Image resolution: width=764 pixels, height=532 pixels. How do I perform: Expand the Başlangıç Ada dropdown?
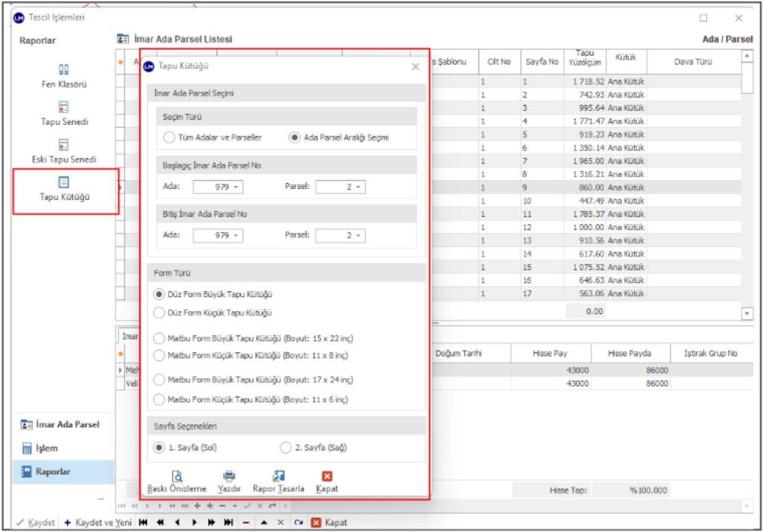coord(237,188)
